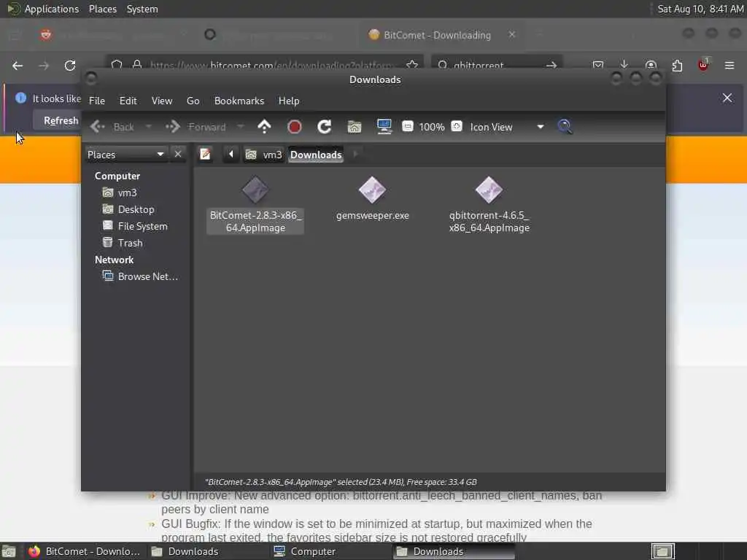Zoom out with the minus icon
Viewport: 747px width, 560px height.
[x=407, y=126]
